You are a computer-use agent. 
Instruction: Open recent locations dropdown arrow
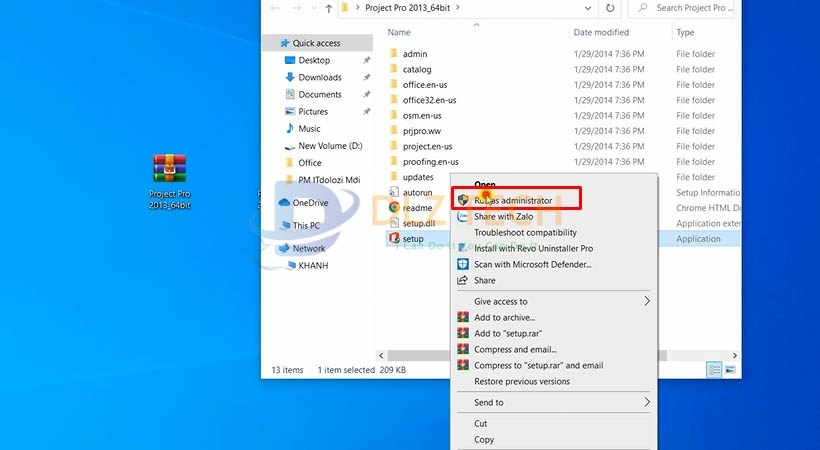(313, 8)
